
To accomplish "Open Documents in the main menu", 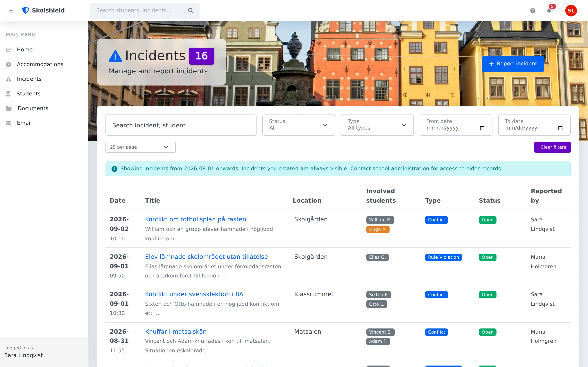I will coord(33,108).
